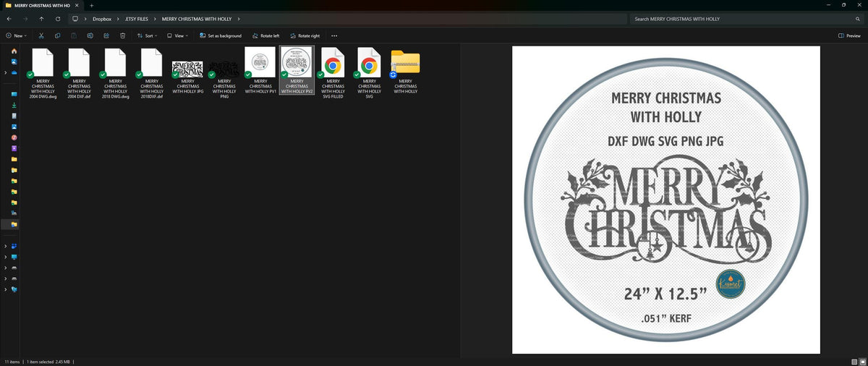The width and height of the screenshot is (868, 366).
Task: Close the MERRY CHRISTMAS WITH HO tab
Action: point(77,5)
